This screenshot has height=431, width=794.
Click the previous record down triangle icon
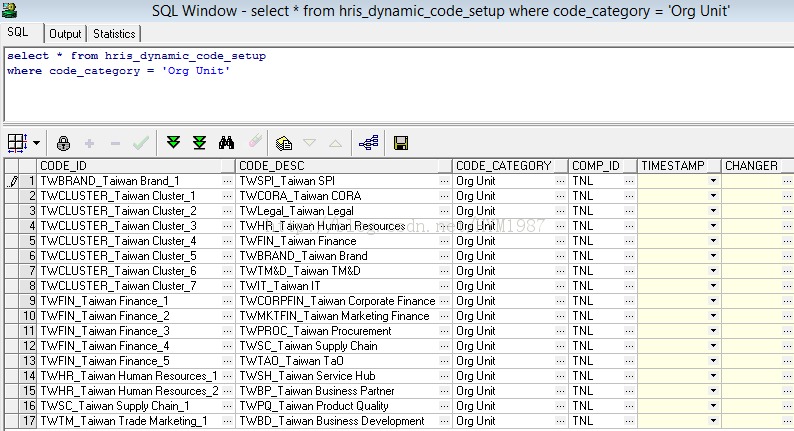tap(309, 143)
